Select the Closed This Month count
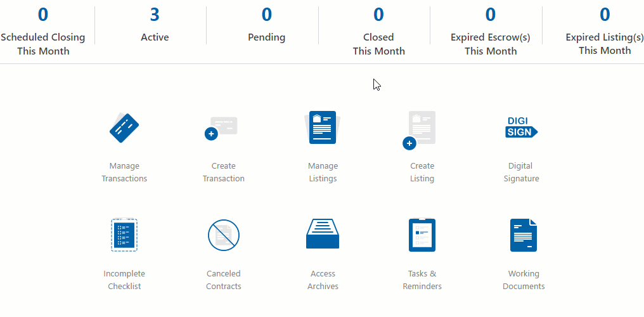 tap(378, 15)
